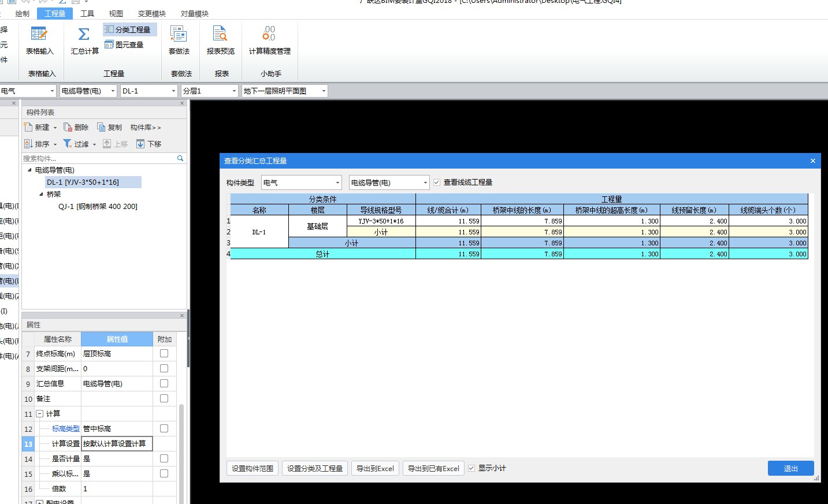Image resolution: width=828 pixels, height=504 pixels.
Task: Collapse the 桥架 tree node
Action: (41, 194)
